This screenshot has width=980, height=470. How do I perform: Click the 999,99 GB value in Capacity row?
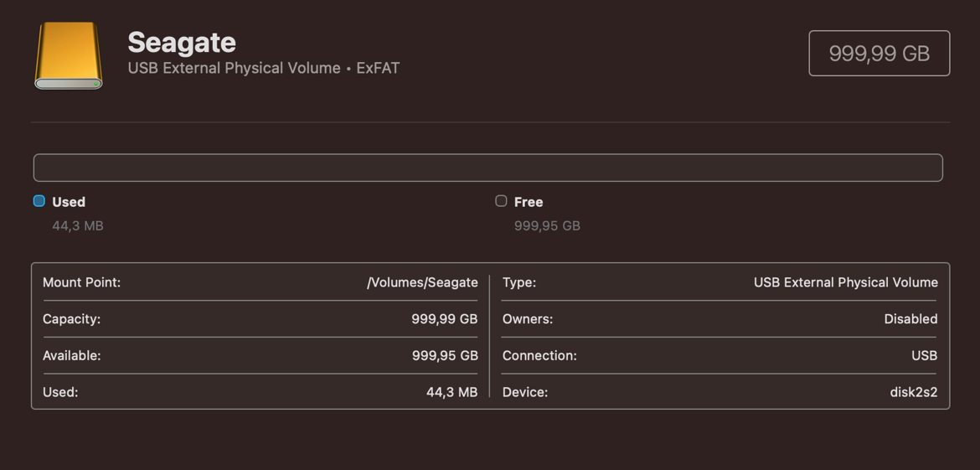pyautogui.click(x=445, y=319)
